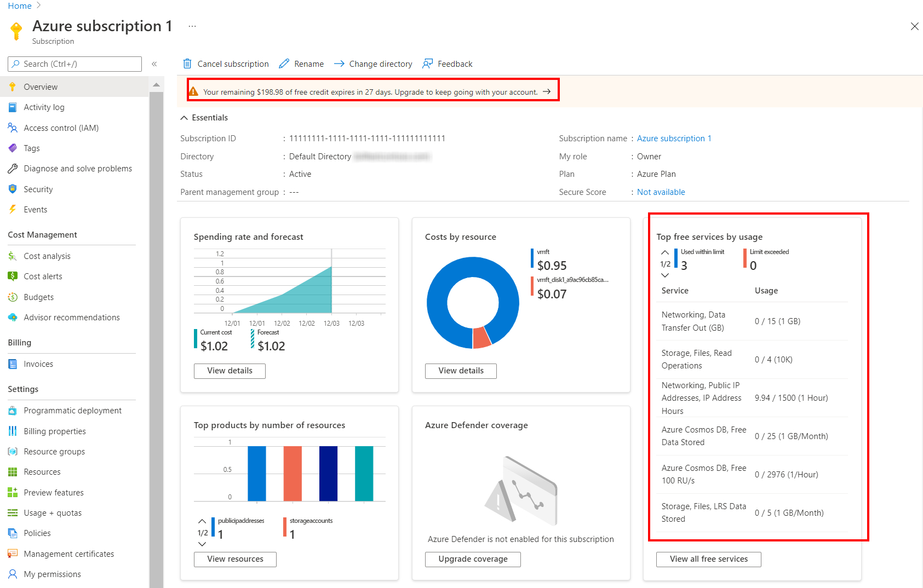The height and width of the screenshot is (588, 923).
Task: Click the Networking, Data Transfer Out (GB) row
Action: [x=752, y=321]
